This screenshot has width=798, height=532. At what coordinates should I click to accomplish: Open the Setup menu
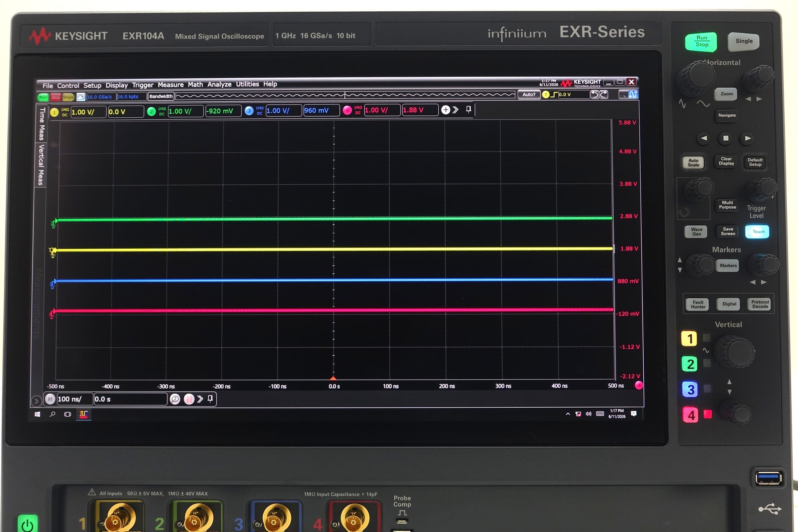pyautogui.click(x=92, y=85)
